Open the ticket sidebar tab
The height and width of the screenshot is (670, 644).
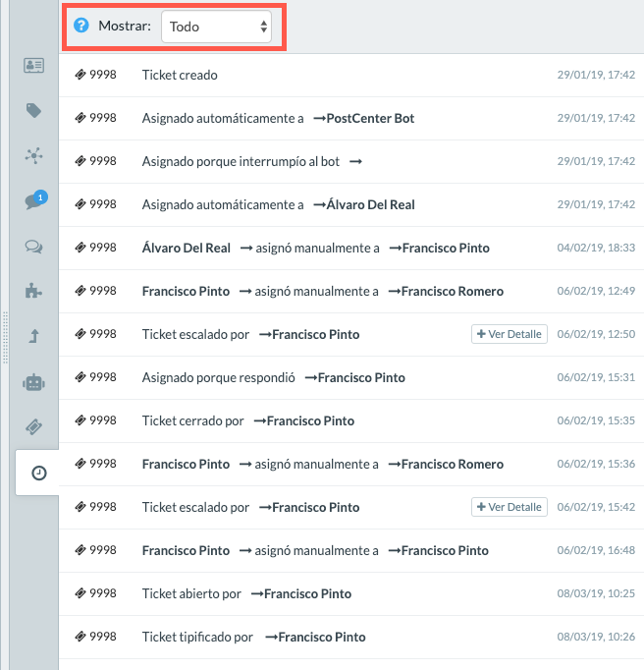pyautogui.click(x=33, y=426)
